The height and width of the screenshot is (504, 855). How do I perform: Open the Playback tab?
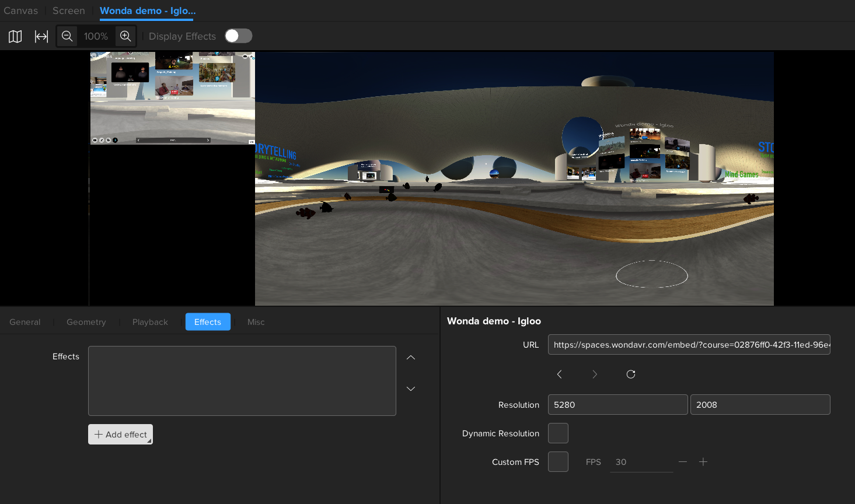tap(150, 322)
